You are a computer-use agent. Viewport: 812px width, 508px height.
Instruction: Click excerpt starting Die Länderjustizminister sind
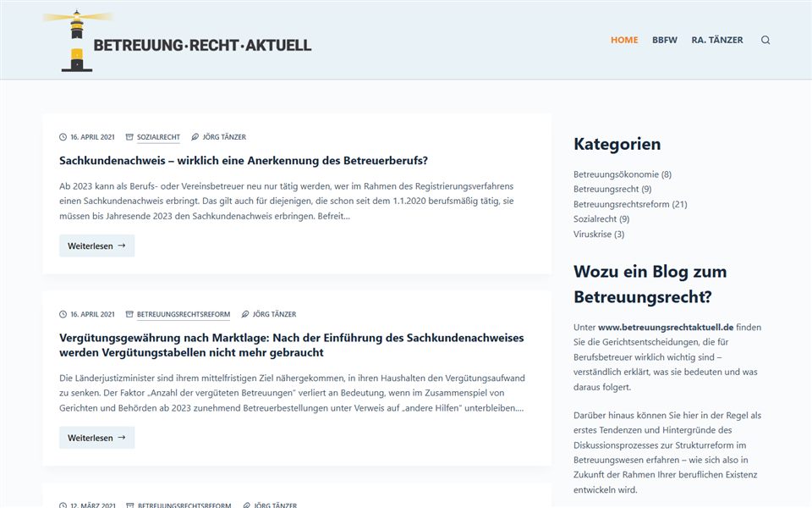coord(292,393)
